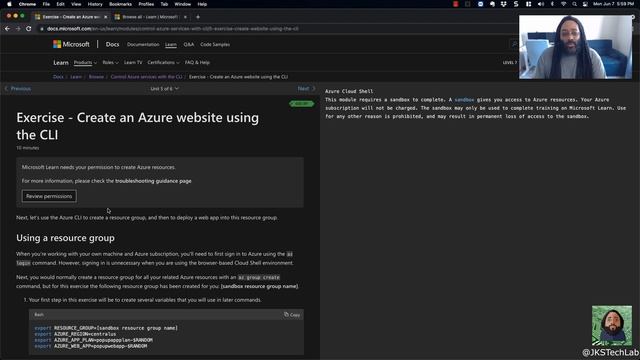Open the Profiles menu
The height and width of the screenshot is (360, 640).
tap(146, 4)
